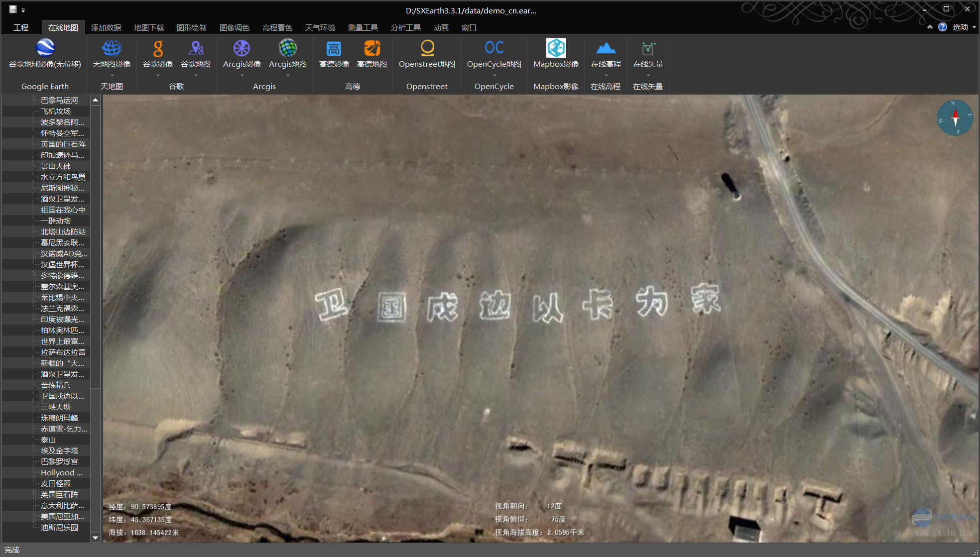Expand the Arcgis影像 dropdown arrow
Image resolution: width=980 pixels, height=557 pixels.
coord(242,76)
